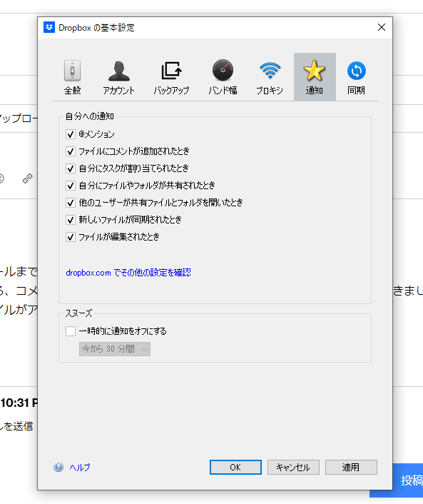Click the Dropbox logo in the title bar

[49, 27]
